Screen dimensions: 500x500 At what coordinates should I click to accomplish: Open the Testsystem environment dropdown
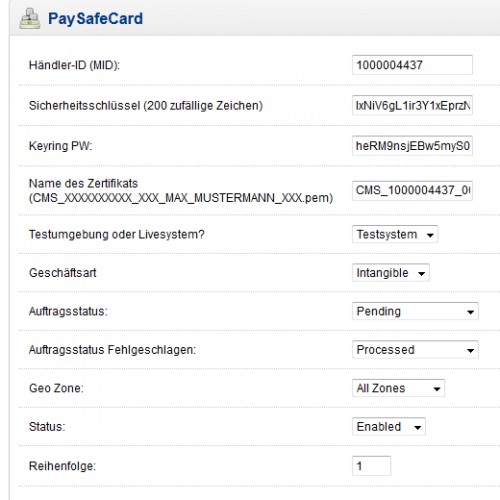(x=395, y=234)
